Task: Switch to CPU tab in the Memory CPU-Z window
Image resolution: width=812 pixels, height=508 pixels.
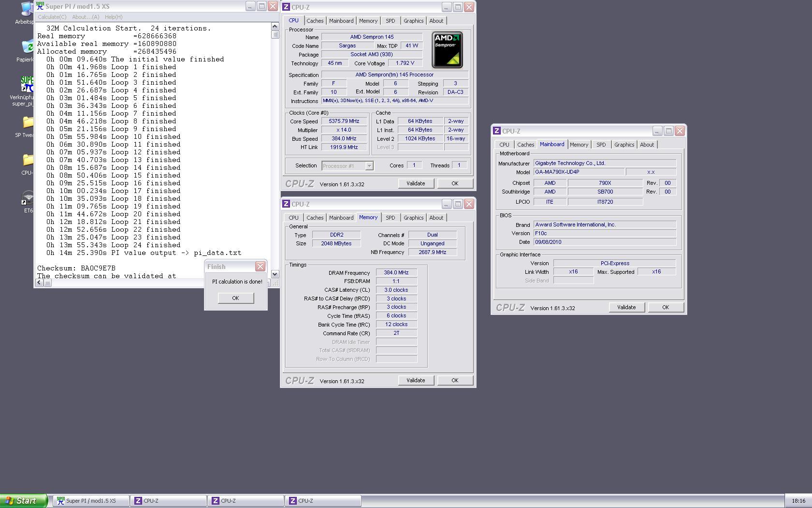Action: click(x=293, y=218)
